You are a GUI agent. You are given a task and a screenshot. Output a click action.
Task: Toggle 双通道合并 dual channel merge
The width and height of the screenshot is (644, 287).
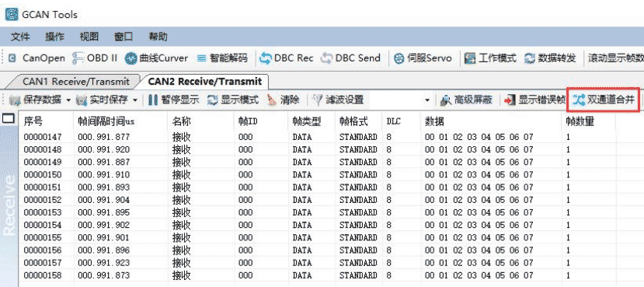(x=604, y=100)
